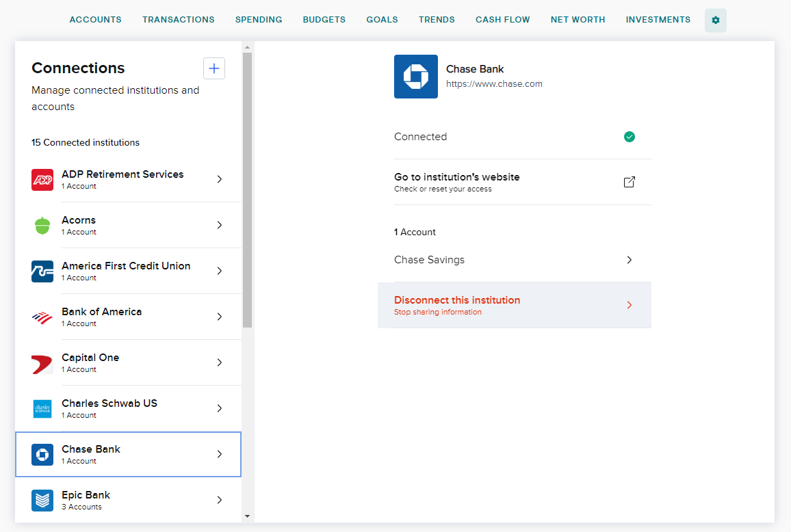791x532 pixels.
Task: Select the Epic Bank institution
Action: (x=128, y=501)
